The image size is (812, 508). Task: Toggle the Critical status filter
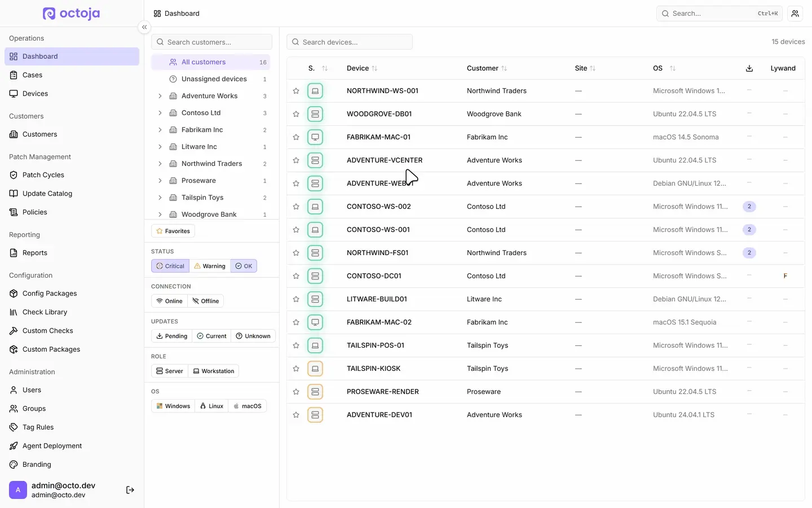tap(170, 266)
